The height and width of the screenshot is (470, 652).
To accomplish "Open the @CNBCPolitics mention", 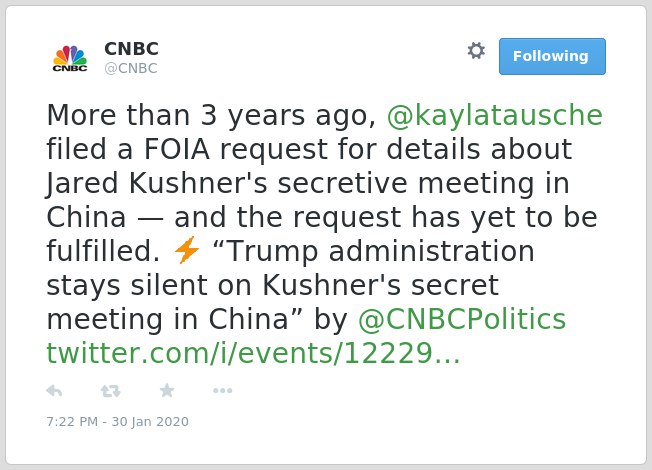I will [x=462, y=319].
